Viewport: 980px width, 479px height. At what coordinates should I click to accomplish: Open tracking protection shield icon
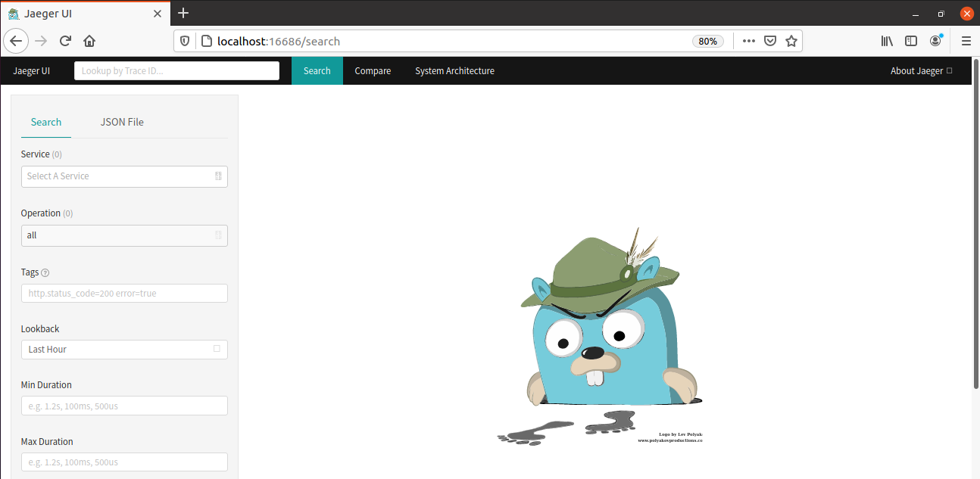pyautogui.click(x=185, y=41)
